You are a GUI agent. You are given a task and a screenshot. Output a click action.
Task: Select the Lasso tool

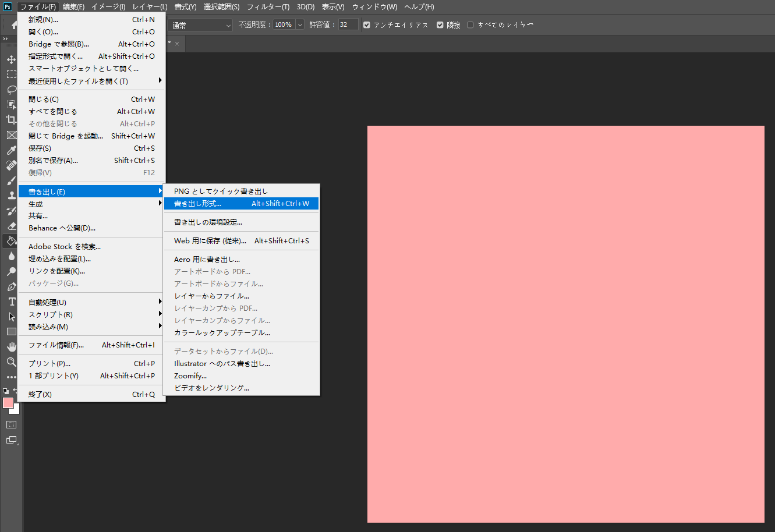[11, 90]
